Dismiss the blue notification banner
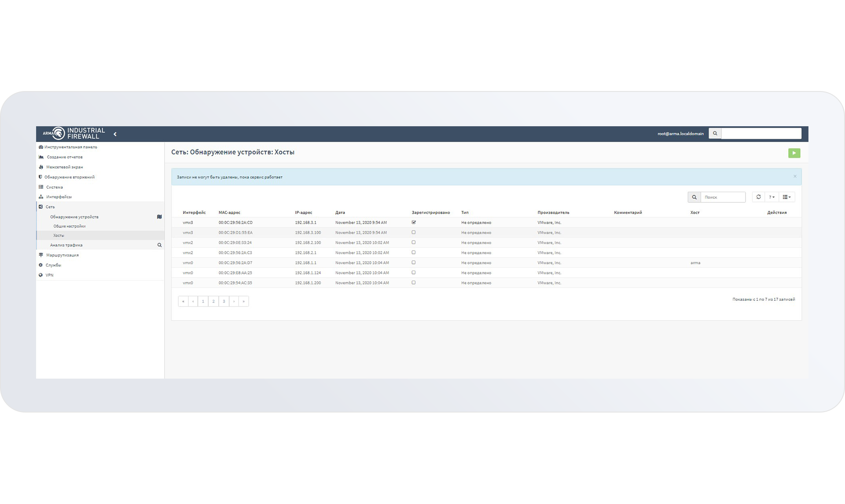 (x=795, y=176)
